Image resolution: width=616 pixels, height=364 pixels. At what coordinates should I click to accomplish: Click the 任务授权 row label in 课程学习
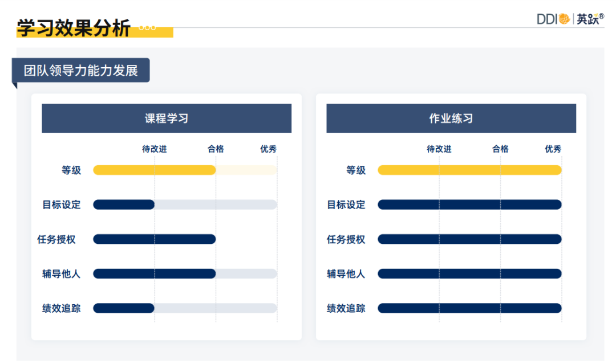pos(56,239)
